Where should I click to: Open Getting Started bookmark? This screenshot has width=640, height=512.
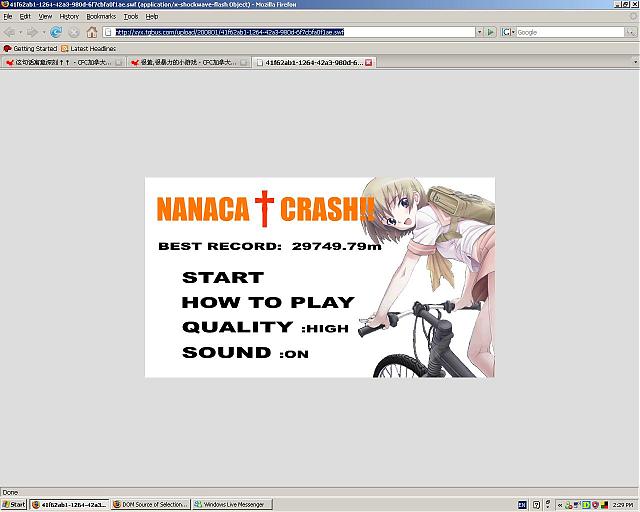coord(30,48)
